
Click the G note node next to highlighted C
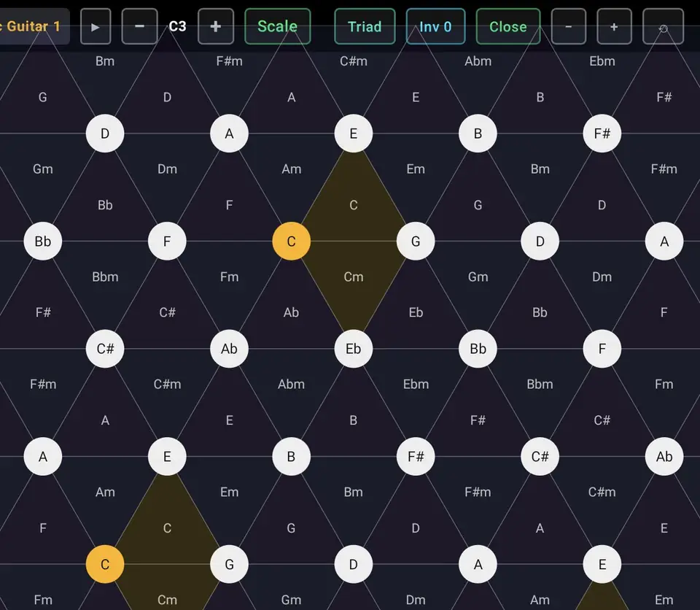click(x=416, y=242)
